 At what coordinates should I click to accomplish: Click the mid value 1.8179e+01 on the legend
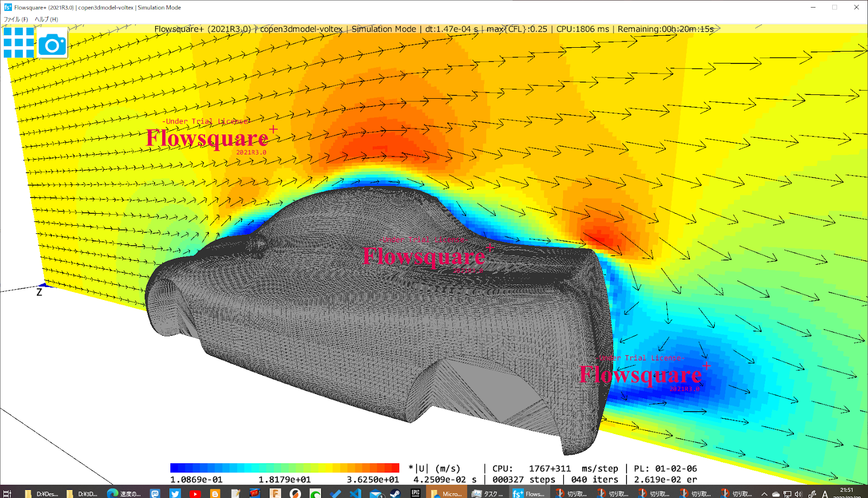click(x=285, y=480)
